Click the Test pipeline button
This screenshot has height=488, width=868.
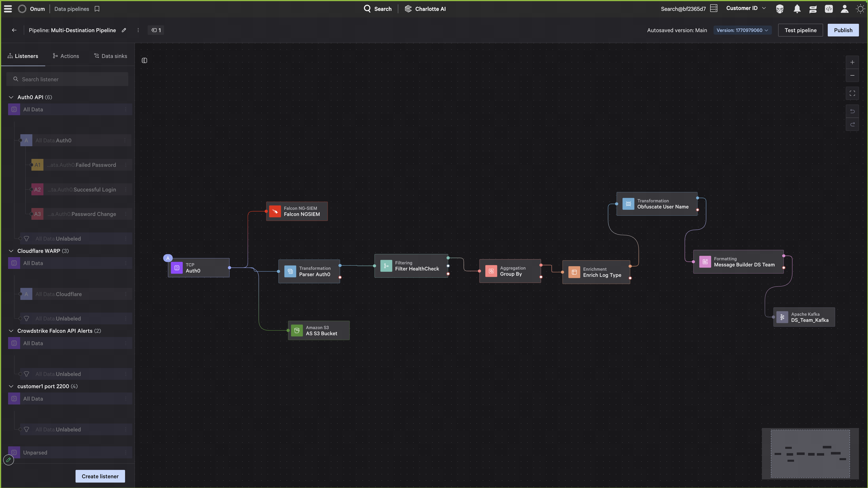point(800,30)
